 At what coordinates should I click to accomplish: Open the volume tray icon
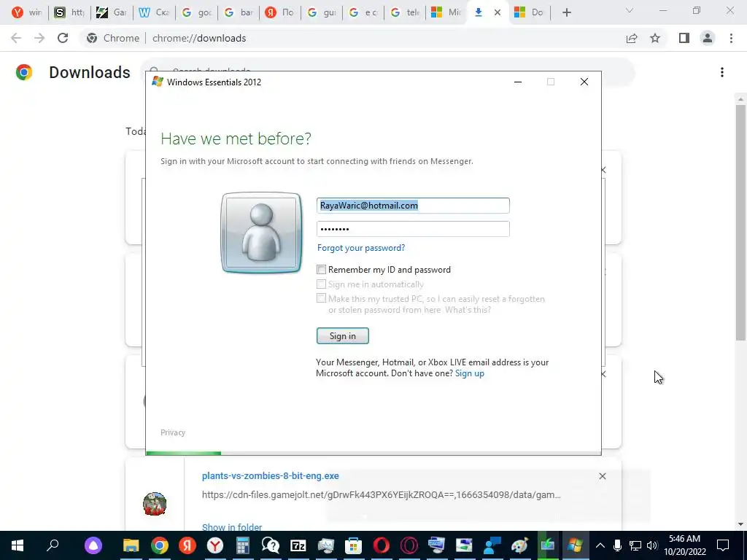653,545
